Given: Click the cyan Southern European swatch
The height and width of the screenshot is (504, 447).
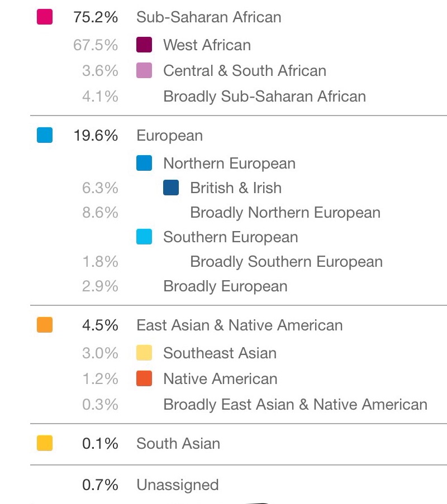Looking at the screenshot, I should point(144,237).
